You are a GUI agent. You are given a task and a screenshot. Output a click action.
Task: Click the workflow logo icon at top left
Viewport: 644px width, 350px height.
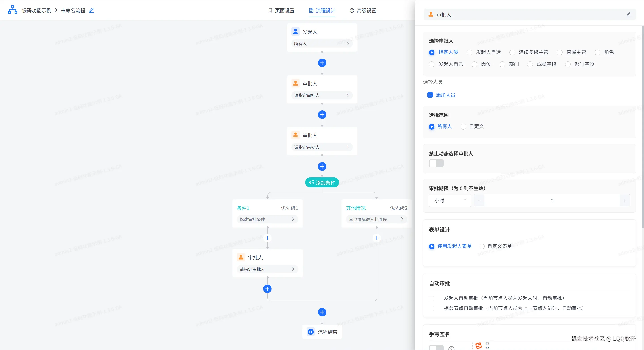pos(13,10)
